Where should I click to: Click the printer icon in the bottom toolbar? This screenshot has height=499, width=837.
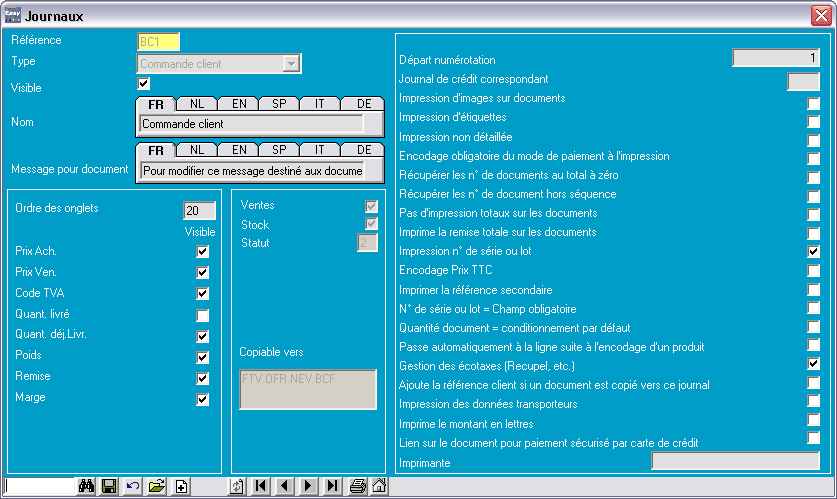click(x=357, y=487)
